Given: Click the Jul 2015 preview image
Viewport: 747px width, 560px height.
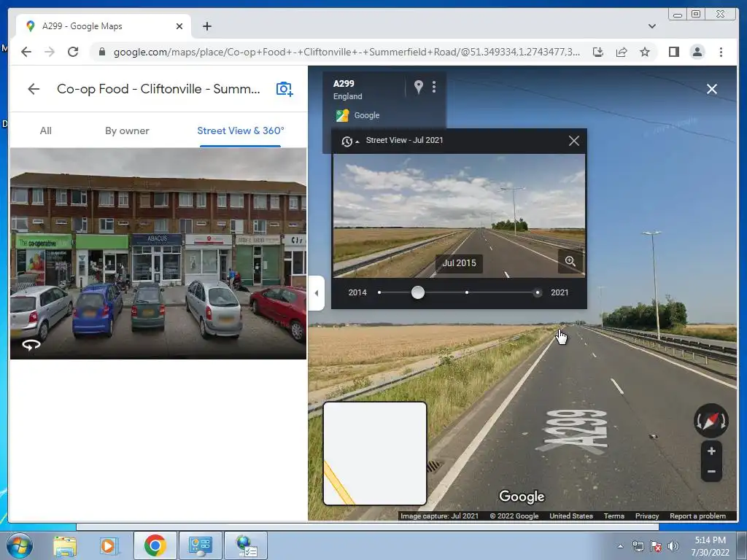Looking at the screenshot, I should point(459,216).
